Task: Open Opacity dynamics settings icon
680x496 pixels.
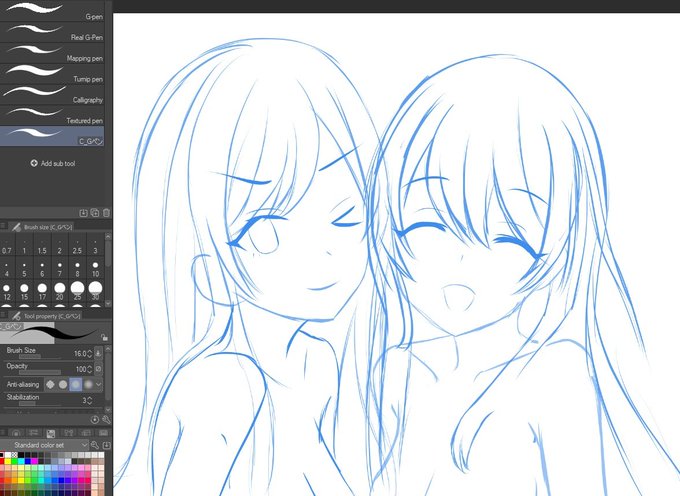Action: [98, 369]
